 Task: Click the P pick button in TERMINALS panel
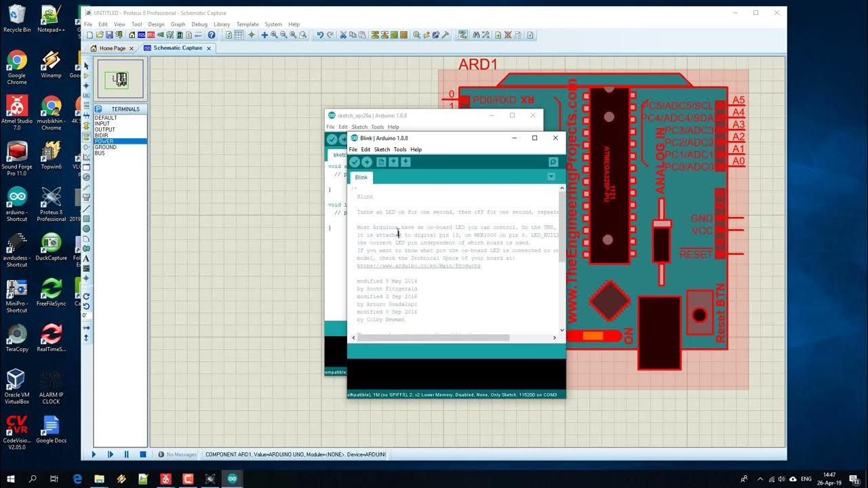point(98,109)
